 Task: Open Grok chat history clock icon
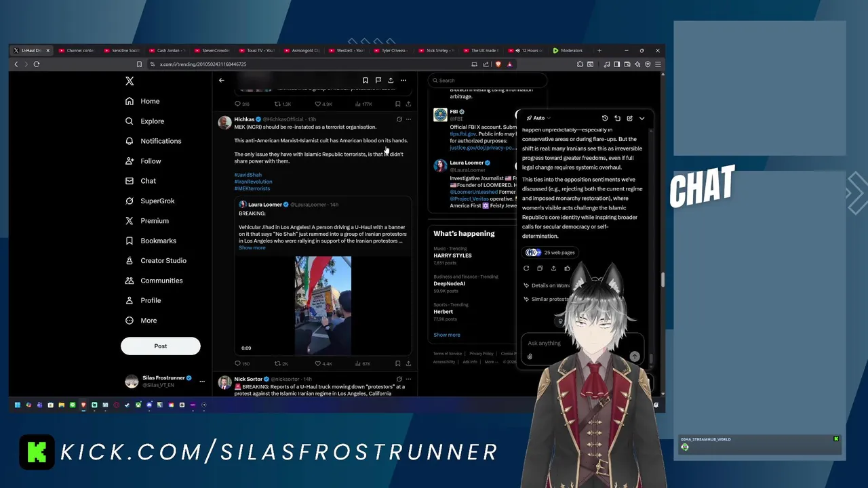(605, 118)
